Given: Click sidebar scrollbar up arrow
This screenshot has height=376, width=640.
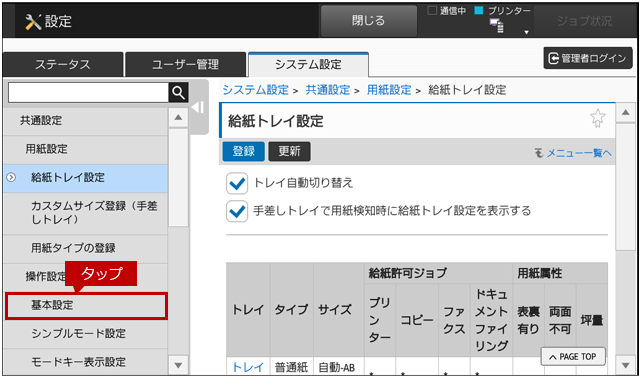Looking at the screenshot, I should tap(178, 118).
